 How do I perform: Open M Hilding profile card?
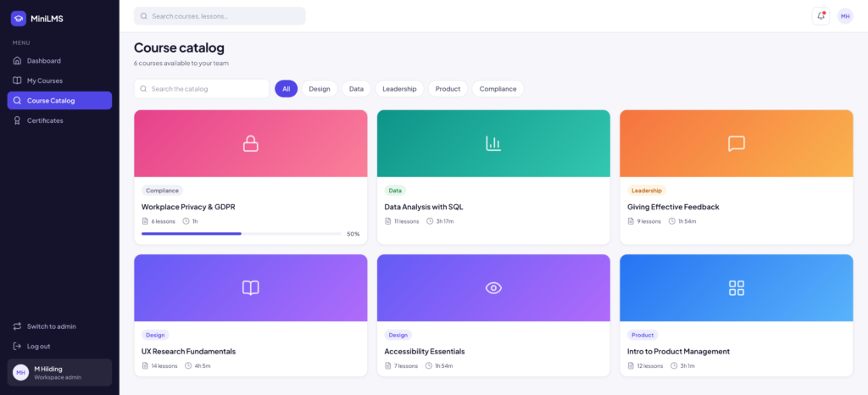point(60,372)
